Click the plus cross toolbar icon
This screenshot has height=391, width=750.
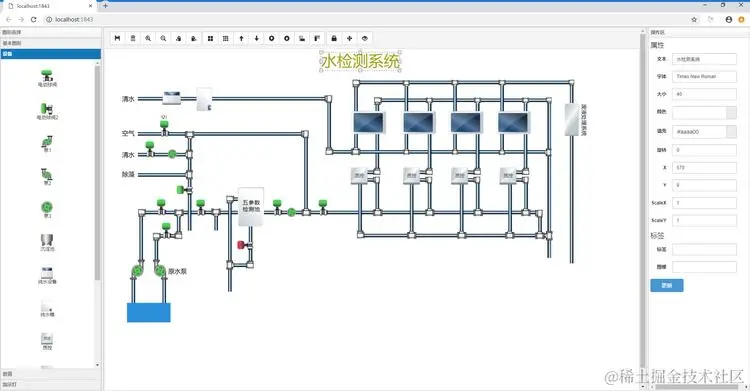(349, 38)
